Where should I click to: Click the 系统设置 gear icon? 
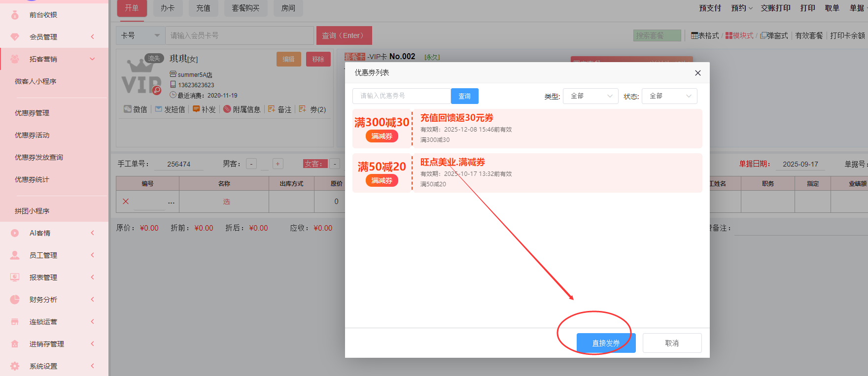(15, 366)
